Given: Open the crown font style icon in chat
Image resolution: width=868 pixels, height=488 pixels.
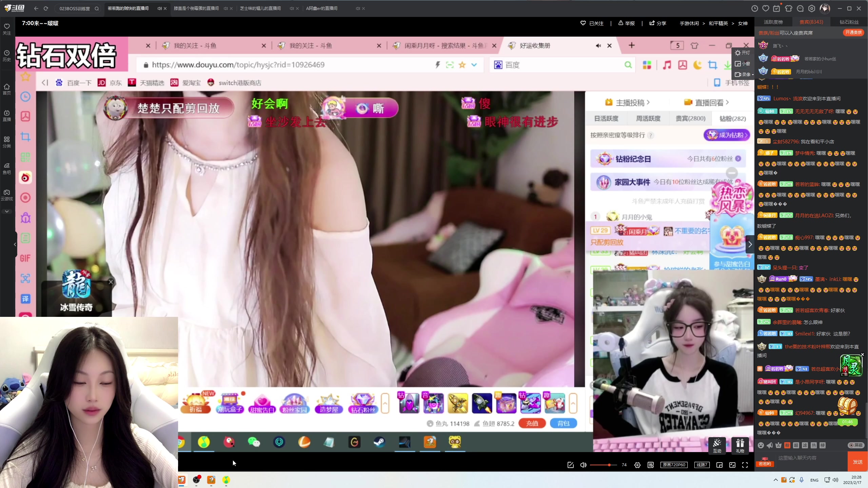Looking at the screenshot, I should 778,445.
